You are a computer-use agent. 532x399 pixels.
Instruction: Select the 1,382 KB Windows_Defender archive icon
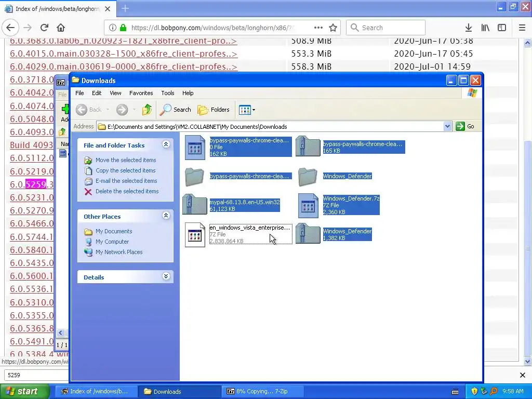[x=308, y=233]
